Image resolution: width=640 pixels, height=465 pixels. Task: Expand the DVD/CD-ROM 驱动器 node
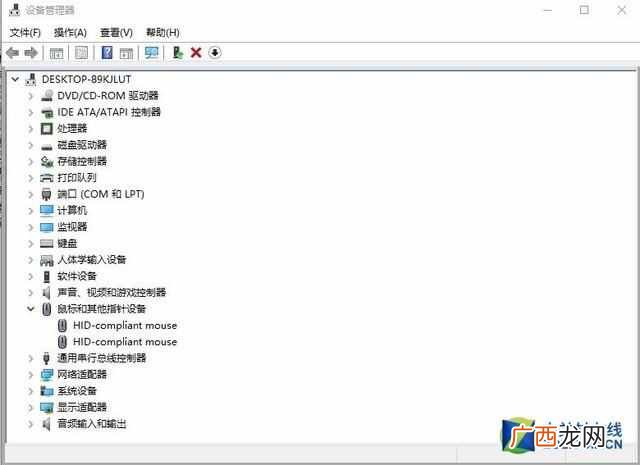(x=30, y=96)
